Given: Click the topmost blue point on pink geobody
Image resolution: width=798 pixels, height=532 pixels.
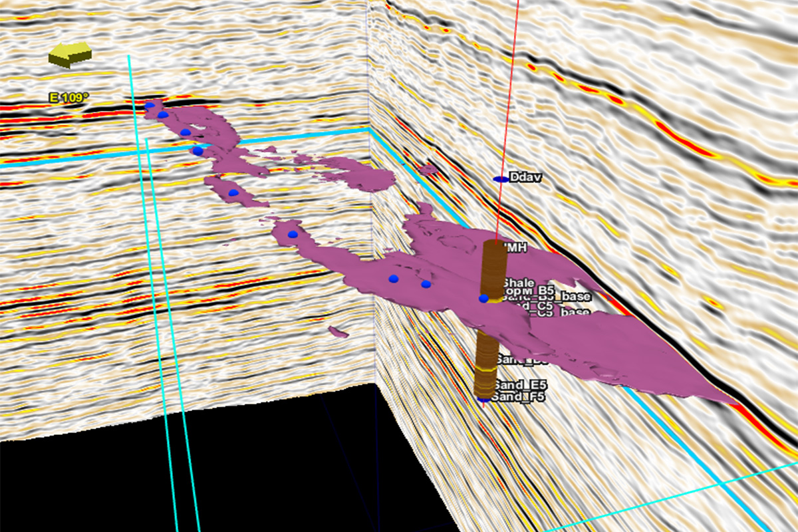Looking at the screenshot, I should (x=150, y=105).
